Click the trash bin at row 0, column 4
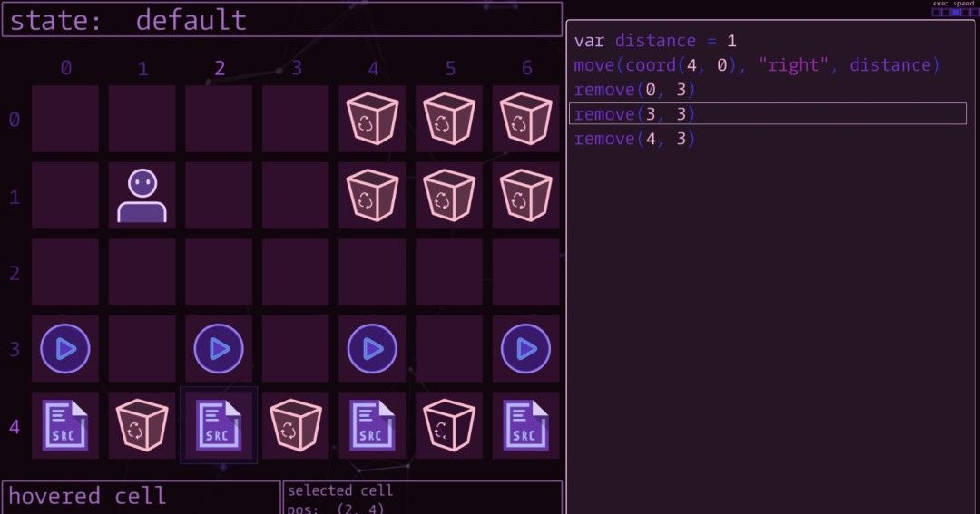 click(372, 119)
